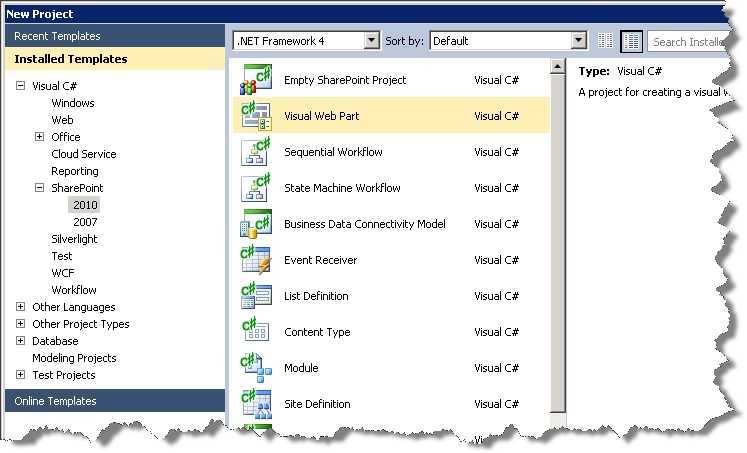Click the template list scroll up arrow

point(557,66)
